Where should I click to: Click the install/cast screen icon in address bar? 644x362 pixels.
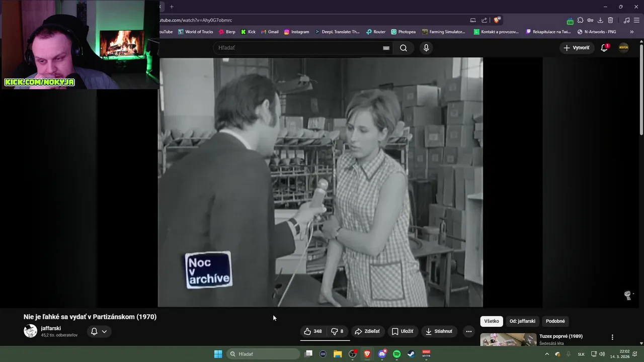(473, 20)
